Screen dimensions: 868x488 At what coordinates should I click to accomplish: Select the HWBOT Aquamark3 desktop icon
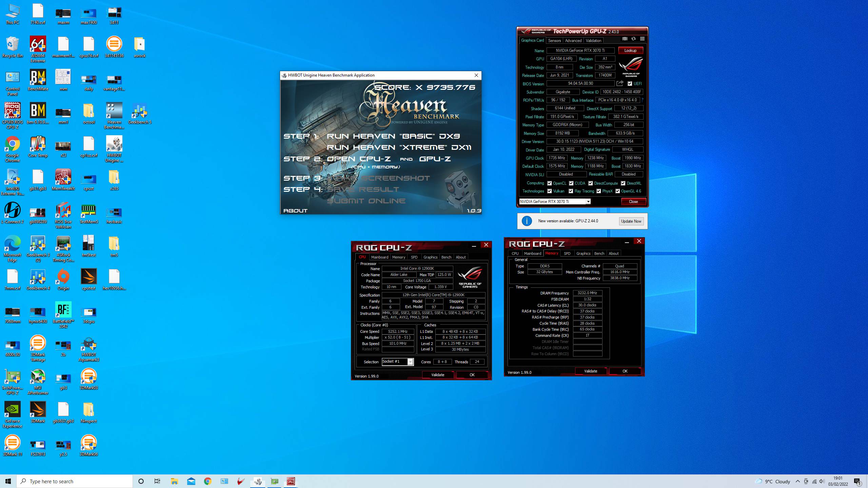[x=88, y=348]
